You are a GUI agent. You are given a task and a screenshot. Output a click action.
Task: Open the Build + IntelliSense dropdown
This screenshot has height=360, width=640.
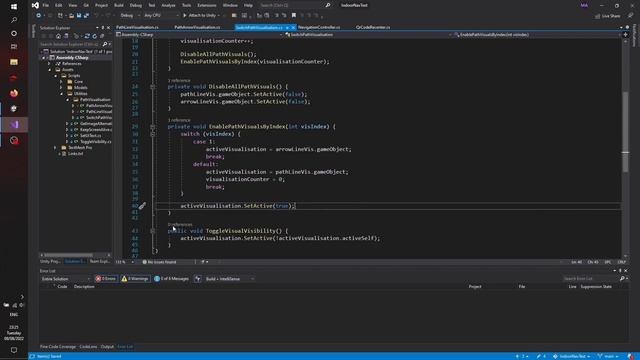pyautogui.click(x=229, y=279)
